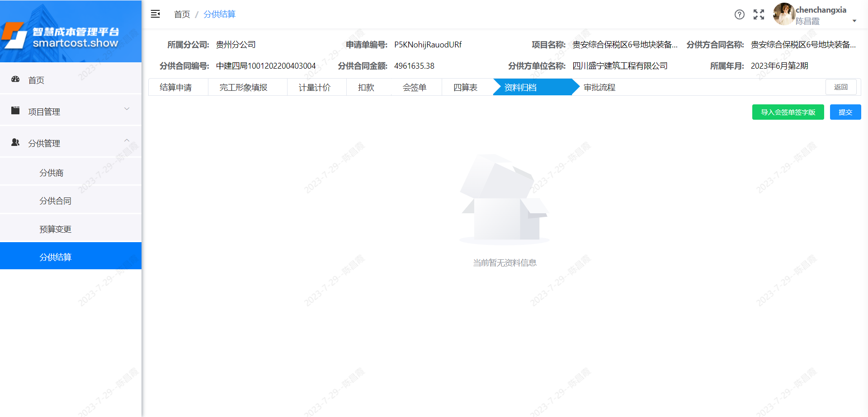Expand the 项目管理 menu chevron
868x417 pixels.
127,109
